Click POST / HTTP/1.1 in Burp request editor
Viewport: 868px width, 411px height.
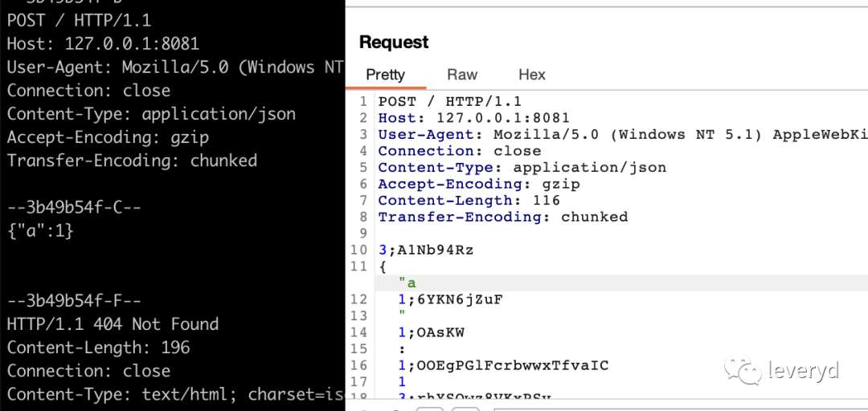pyautogui.click(x=449, y=101)
